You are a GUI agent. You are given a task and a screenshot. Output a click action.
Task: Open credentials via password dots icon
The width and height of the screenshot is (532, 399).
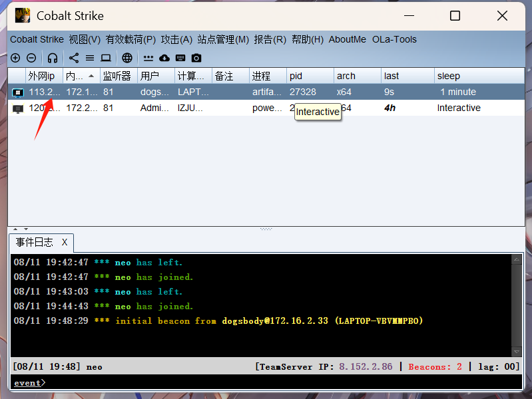click(x=148, y=59)
